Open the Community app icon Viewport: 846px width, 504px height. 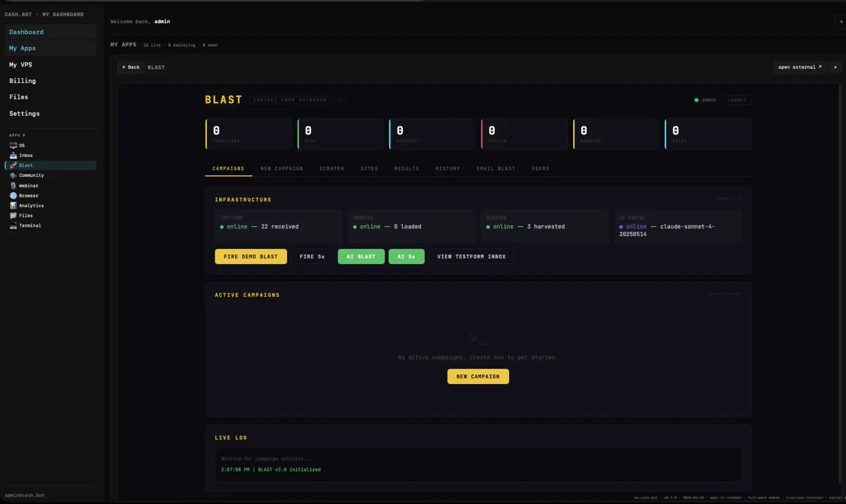tap(13, 175)
